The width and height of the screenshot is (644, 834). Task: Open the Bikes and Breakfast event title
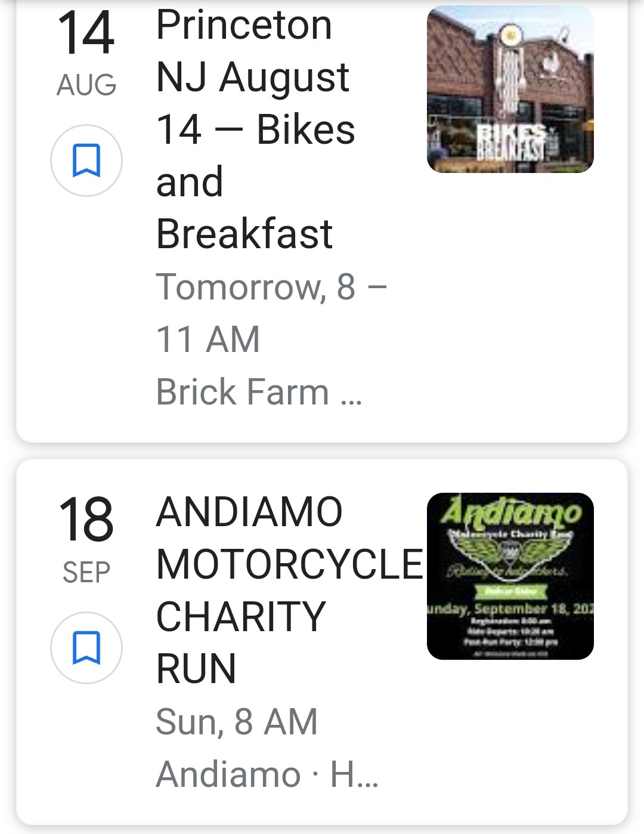pyautogui.click(x=255, y=129)
